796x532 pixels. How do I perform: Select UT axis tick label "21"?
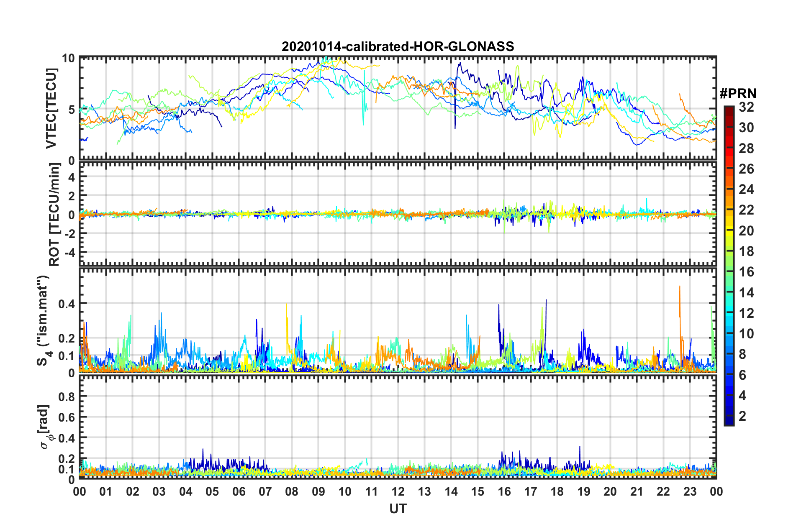click(x=637, y=491)
